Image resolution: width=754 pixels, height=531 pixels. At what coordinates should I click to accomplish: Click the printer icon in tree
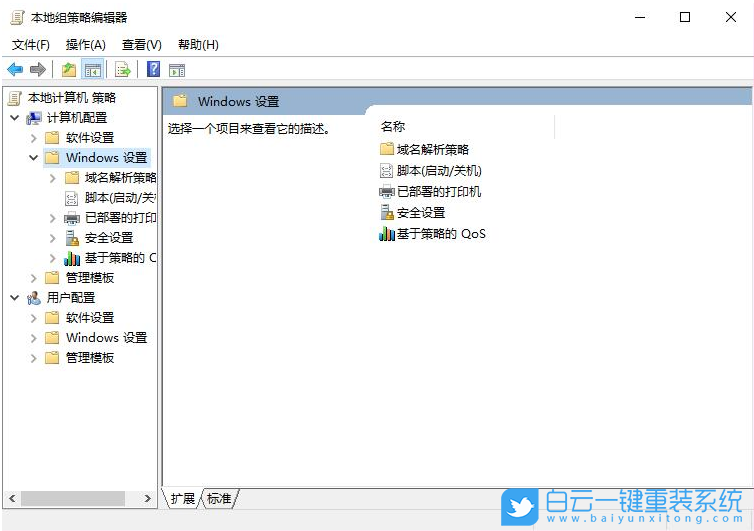coord(72,218)
